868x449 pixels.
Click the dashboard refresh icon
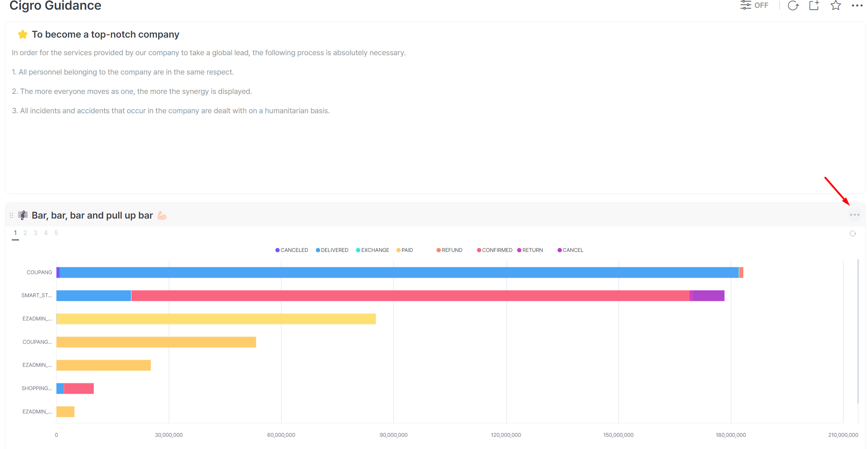pyautogui.click(x=793, y=5)
